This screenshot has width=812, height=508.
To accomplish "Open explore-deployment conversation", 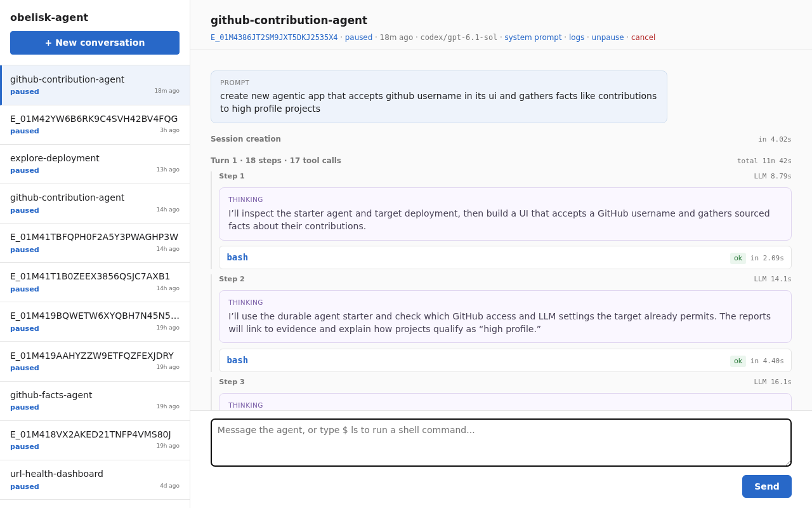I will [x=95, y=164].
